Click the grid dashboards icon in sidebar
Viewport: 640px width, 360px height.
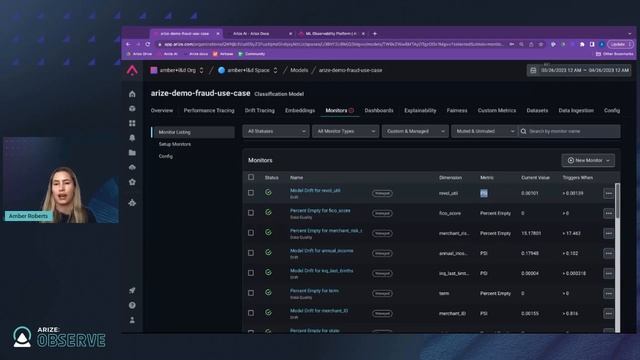coord(132,123)
